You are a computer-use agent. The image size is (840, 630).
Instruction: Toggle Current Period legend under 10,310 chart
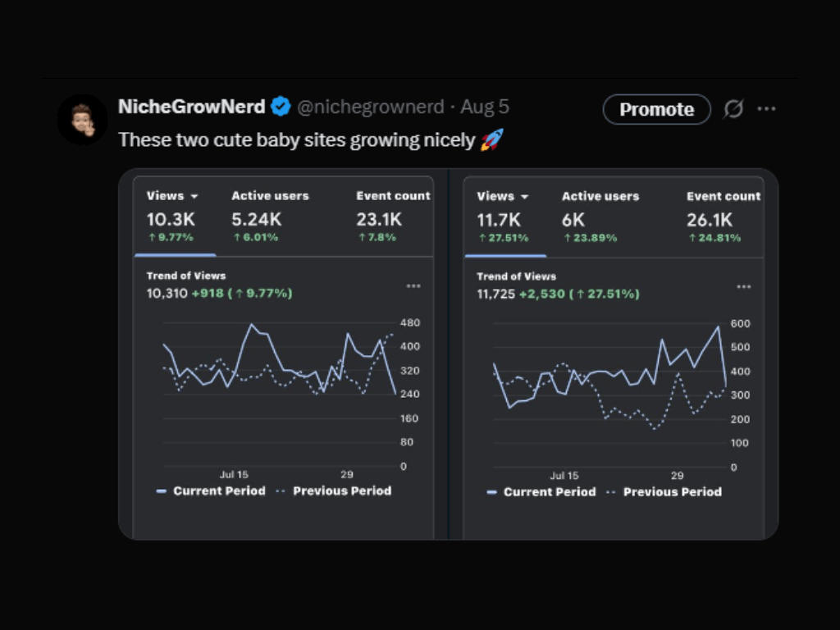point(211,491)
